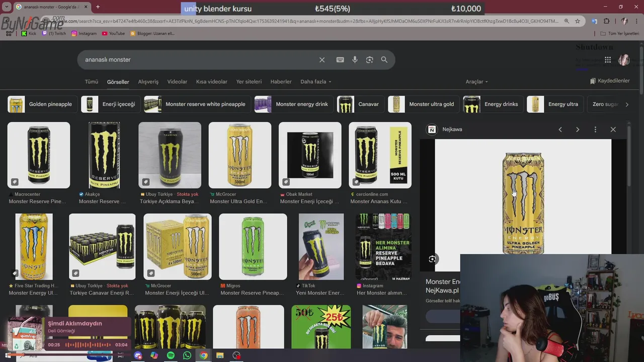Start a voice search with the microphone
644x362 pixels.
tap(355, 60)
